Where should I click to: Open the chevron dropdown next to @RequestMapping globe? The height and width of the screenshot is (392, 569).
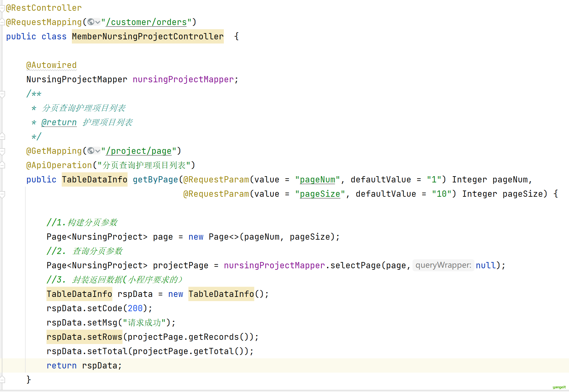(x=98, y=22)
